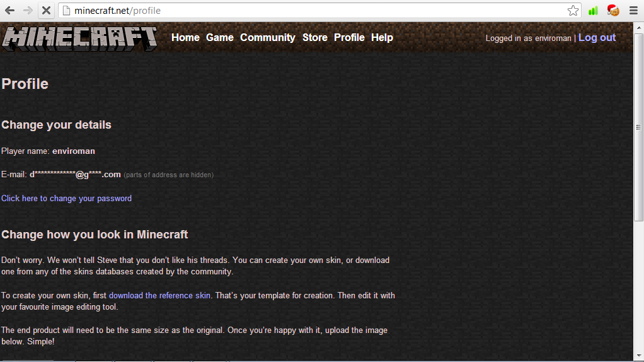644x362 pixels.
Task: Log out of the account
Action: tap(597, 37)
